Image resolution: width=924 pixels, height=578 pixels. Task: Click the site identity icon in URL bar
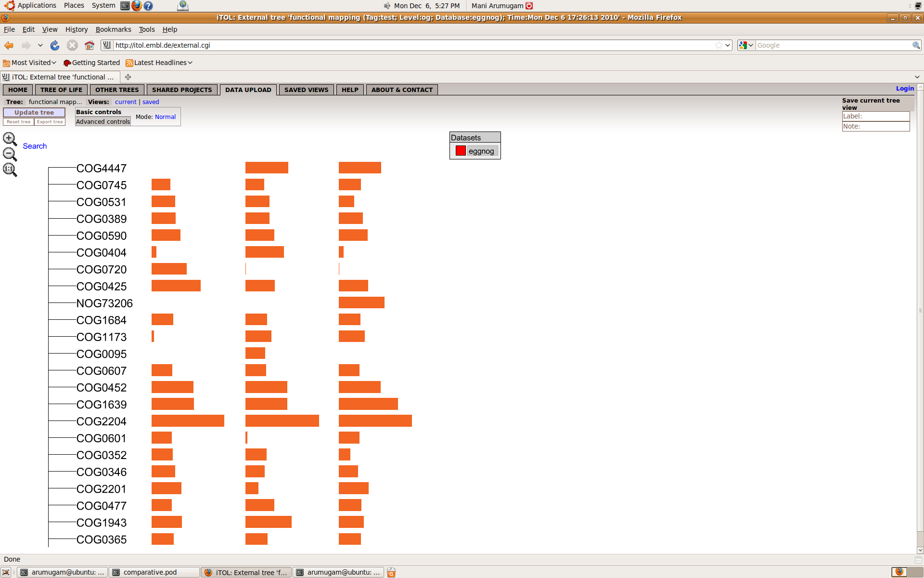(x=107, y=45)
